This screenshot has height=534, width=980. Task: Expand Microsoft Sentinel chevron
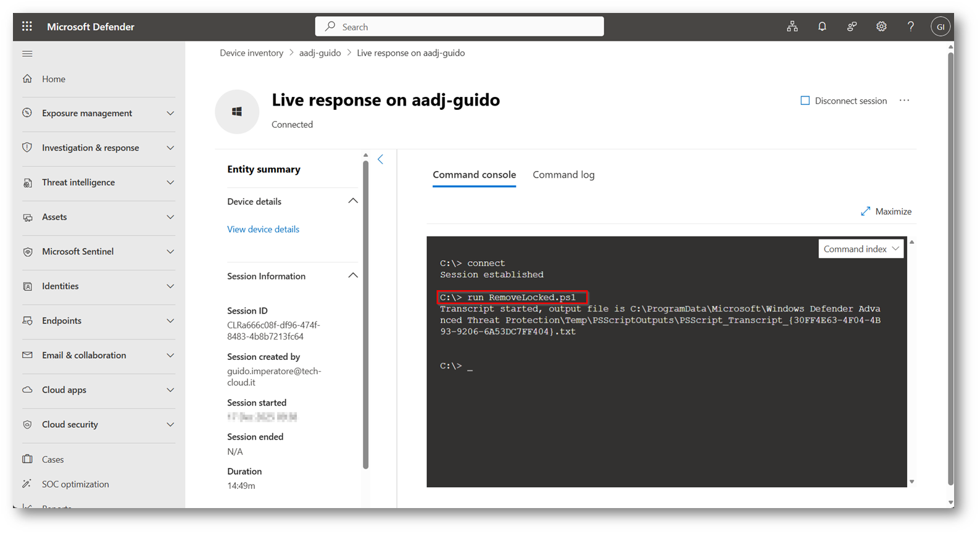point(170,251)
